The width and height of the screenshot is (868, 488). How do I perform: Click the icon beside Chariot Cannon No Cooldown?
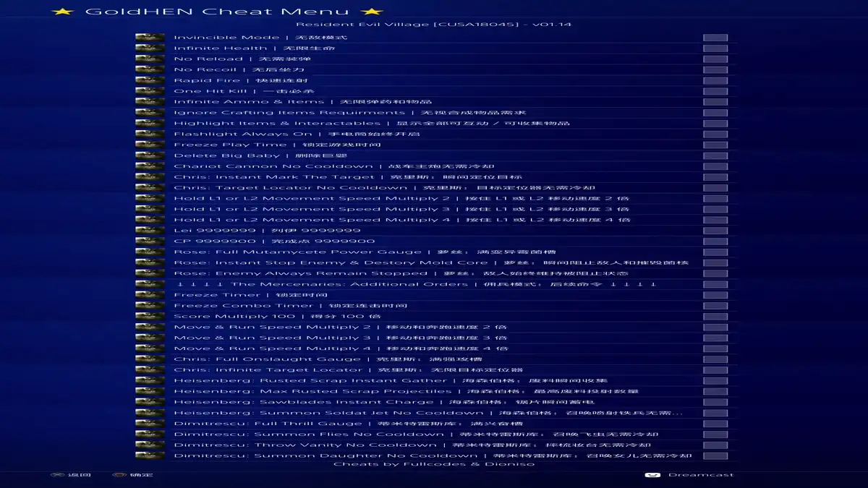(x=150, y=166)
